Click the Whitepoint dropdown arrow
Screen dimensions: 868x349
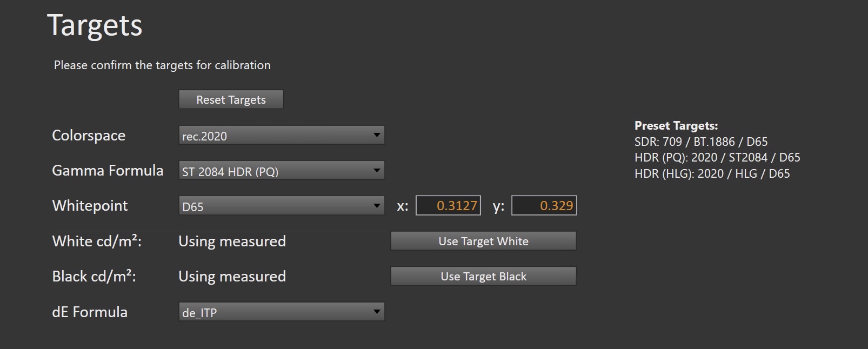pos(377,206)
